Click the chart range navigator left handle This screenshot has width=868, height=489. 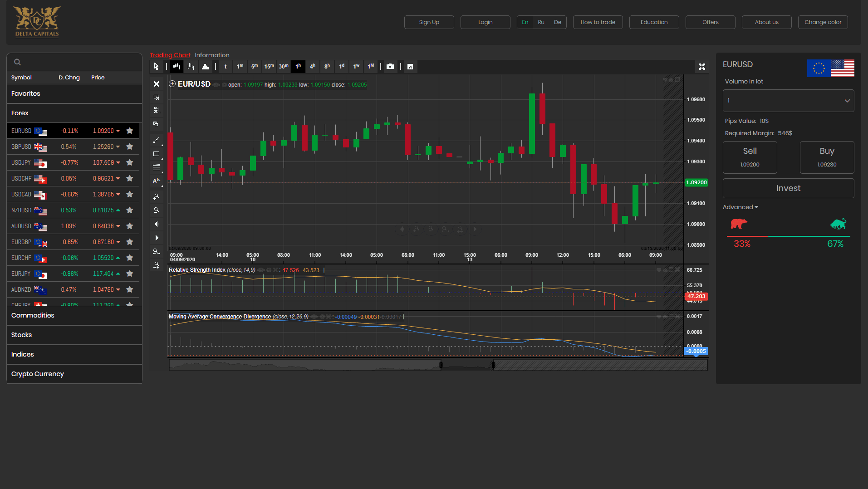(441, 365)
